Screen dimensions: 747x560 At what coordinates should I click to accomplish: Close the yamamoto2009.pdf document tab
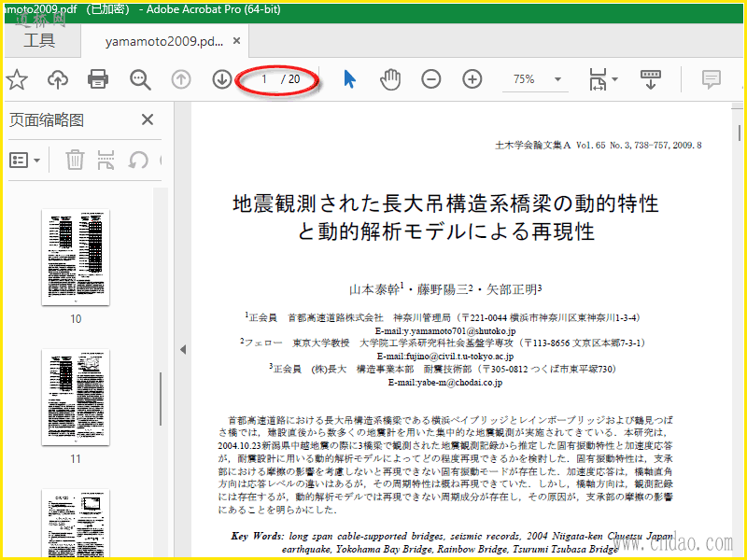click(x=237, y=41)
